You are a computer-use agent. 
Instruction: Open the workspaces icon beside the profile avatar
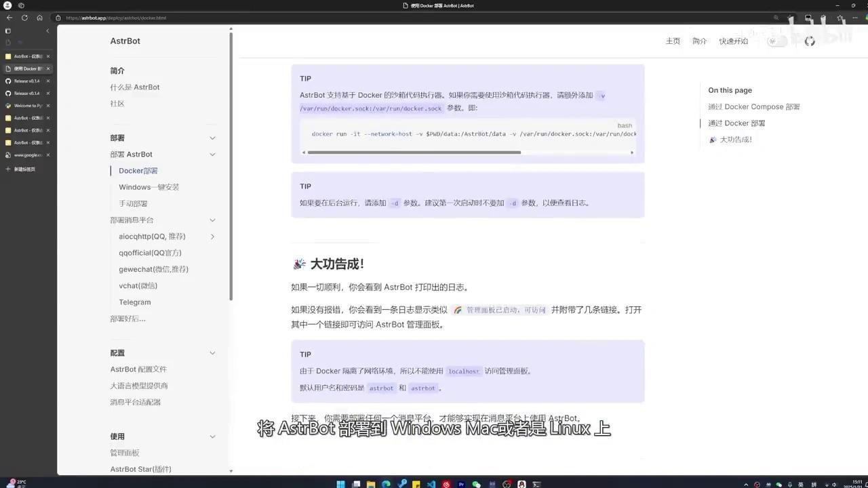[x=21, y=5]
